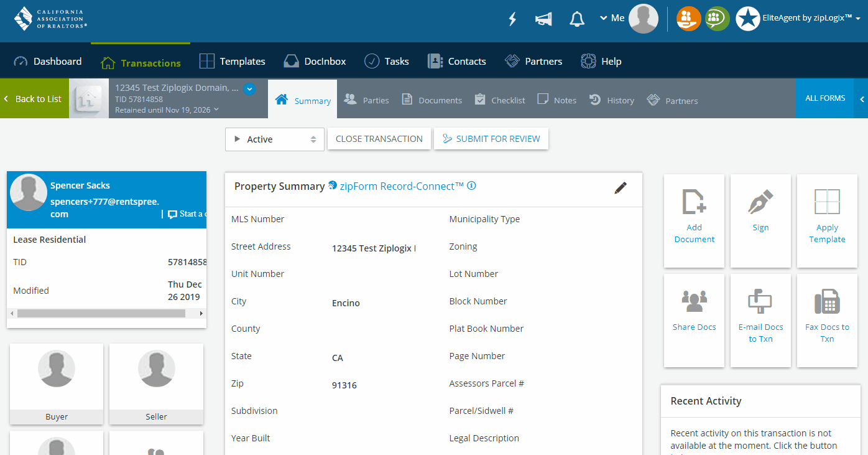Click the transaction house thumbnail icon
The height and width of the screenshot is (455, 868).
click(x=89, y=98)
